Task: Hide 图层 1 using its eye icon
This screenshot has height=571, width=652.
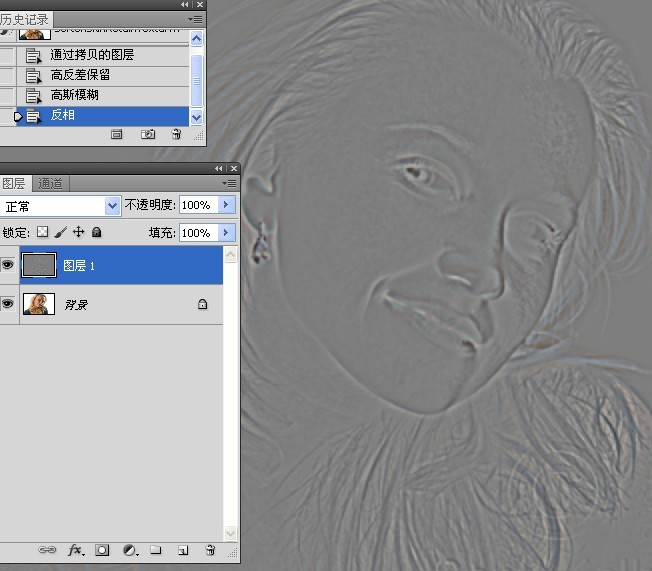Action: 7,264
